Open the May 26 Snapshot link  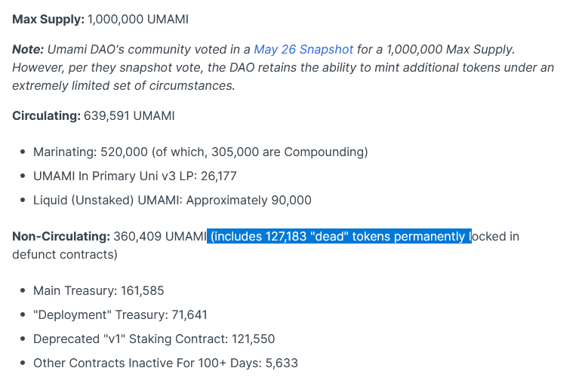pyautogui.click(x=303, y=50)
